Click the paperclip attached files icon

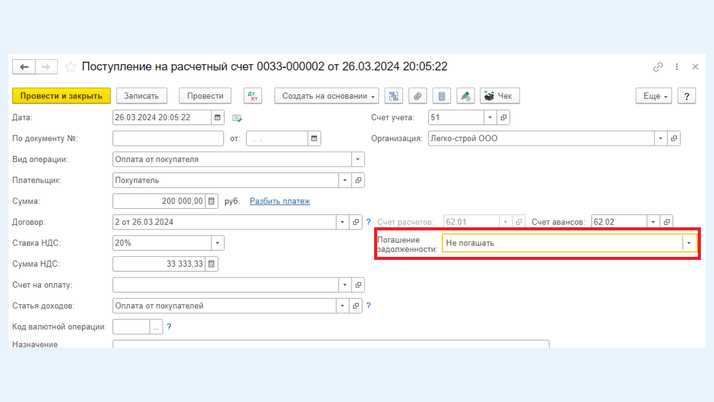coord(418,96)
